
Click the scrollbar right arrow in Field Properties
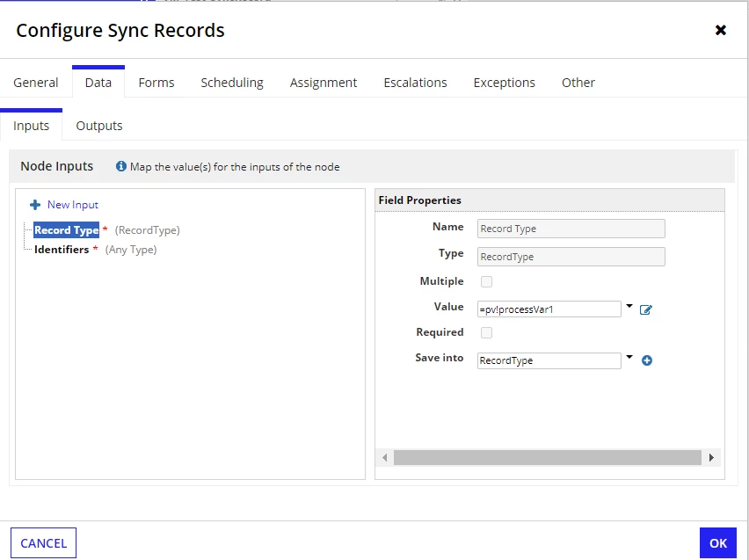711,458
